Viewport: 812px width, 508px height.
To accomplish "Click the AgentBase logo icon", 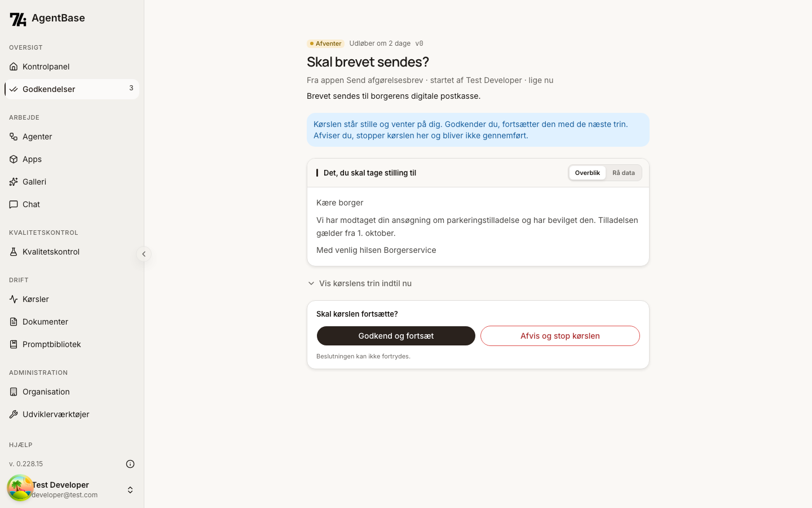I will (x=18, y=19).
